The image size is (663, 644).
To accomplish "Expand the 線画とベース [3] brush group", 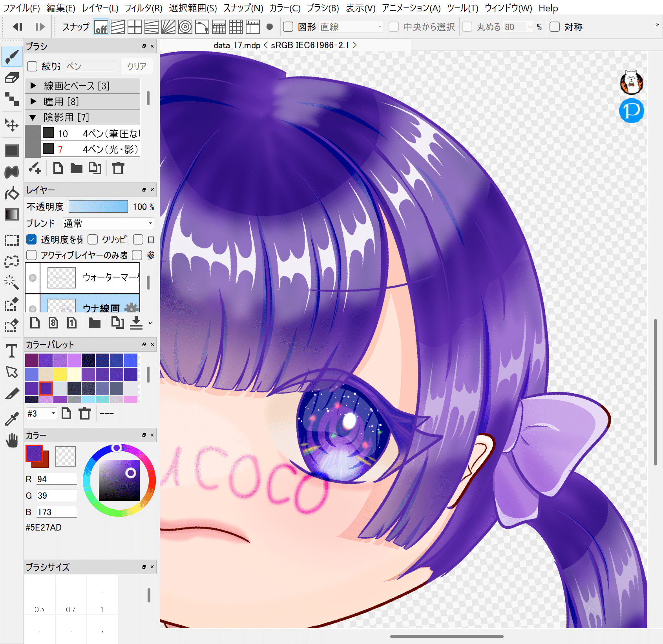I will (x=33, y=86).
